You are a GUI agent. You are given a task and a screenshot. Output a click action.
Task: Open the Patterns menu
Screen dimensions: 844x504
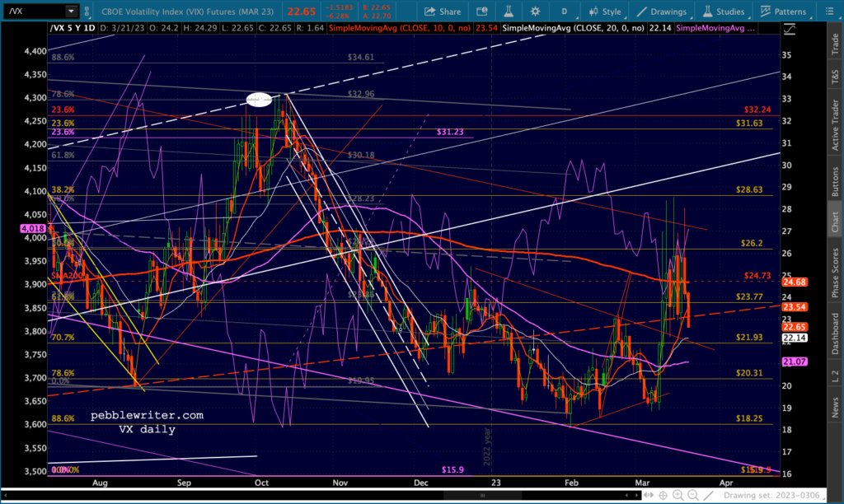pos(786,12)
